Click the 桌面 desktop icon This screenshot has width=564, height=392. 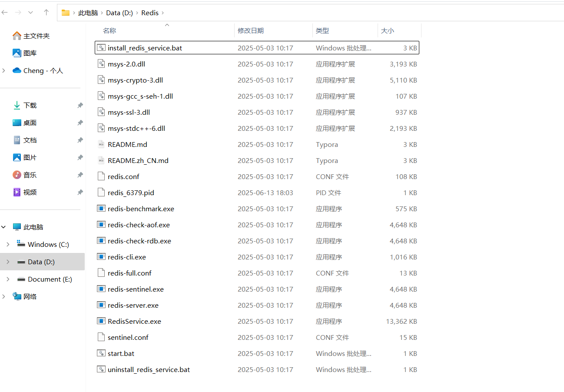coord(17,123)
